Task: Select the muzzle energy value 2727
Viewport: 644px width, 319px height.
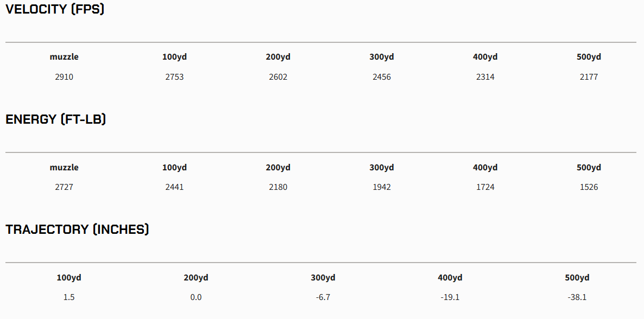Action: pos(64,187)
